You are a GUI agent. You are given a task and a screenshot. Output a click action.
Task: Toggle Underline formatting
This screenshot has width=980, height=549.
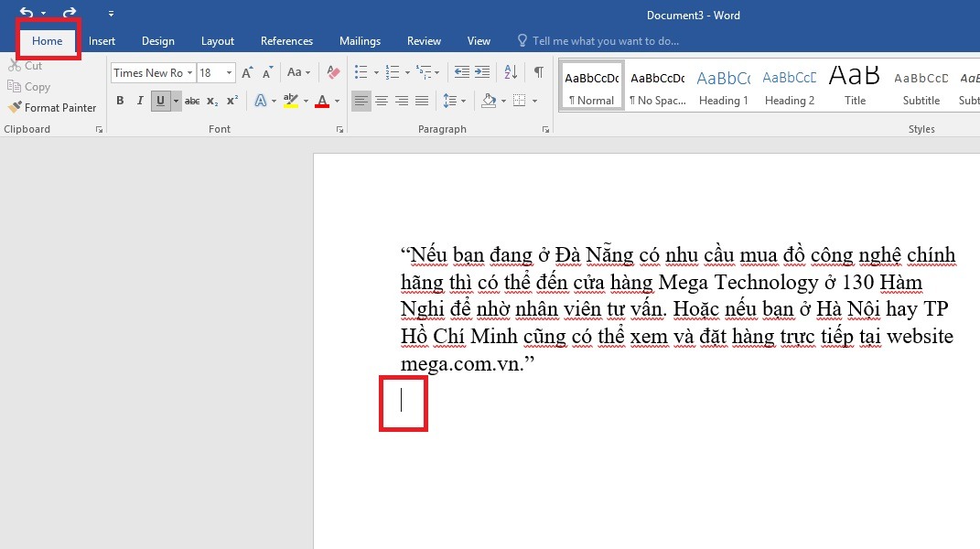161,101
